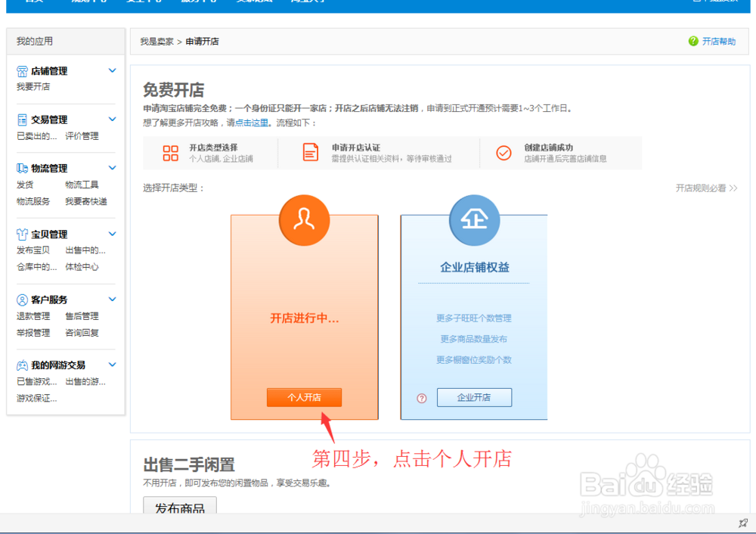The image size is (756, 534).
Task: Click the blue enterprise building icon
Action: click(x=474, y=220)
